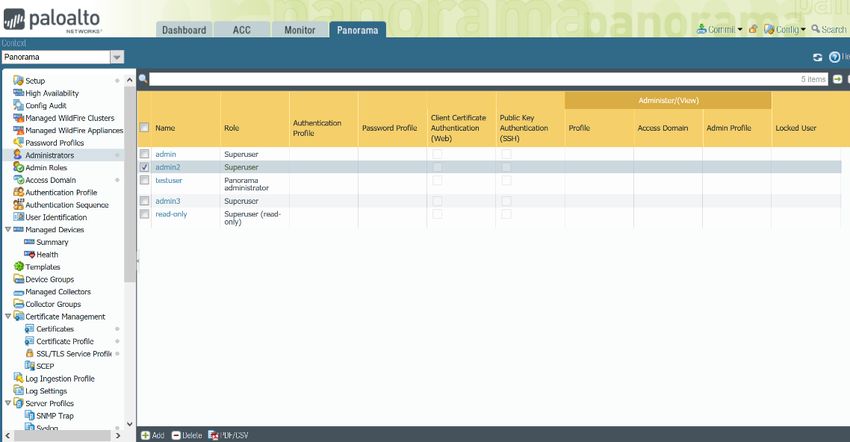Click Managed WildFire Clusters icon
This screenshot has height=442, width=850.
pos(18,118)
